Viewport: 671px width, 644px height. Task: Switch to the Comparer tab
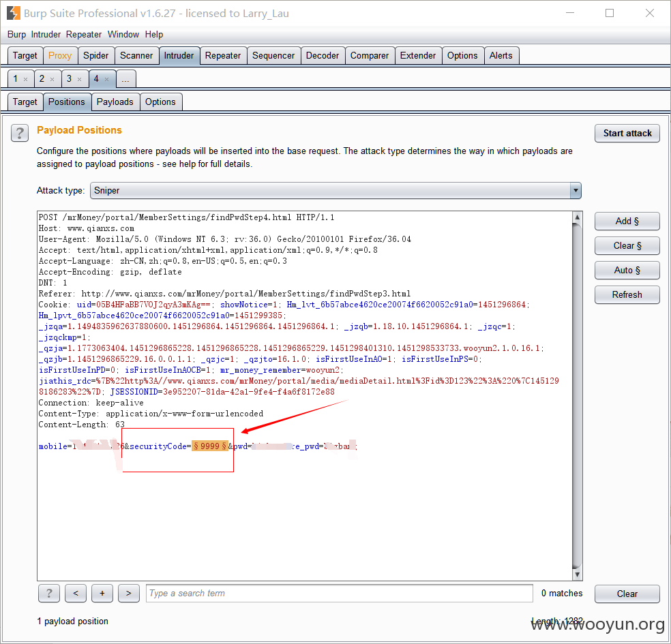click(x=370, y=56)
